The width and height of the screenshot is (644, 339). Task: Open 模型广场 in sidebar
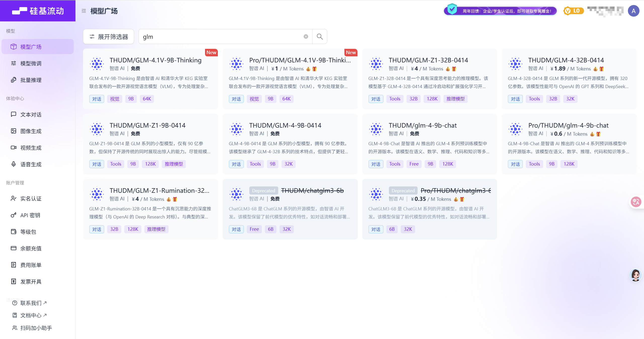38,47
